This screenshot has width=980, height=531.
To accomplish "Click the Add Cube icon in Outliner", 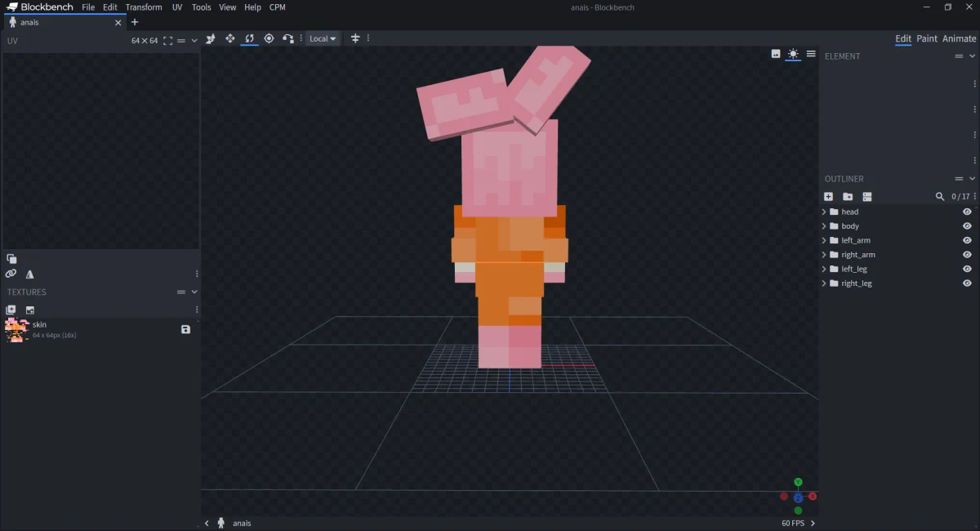I will click(828, 197).
